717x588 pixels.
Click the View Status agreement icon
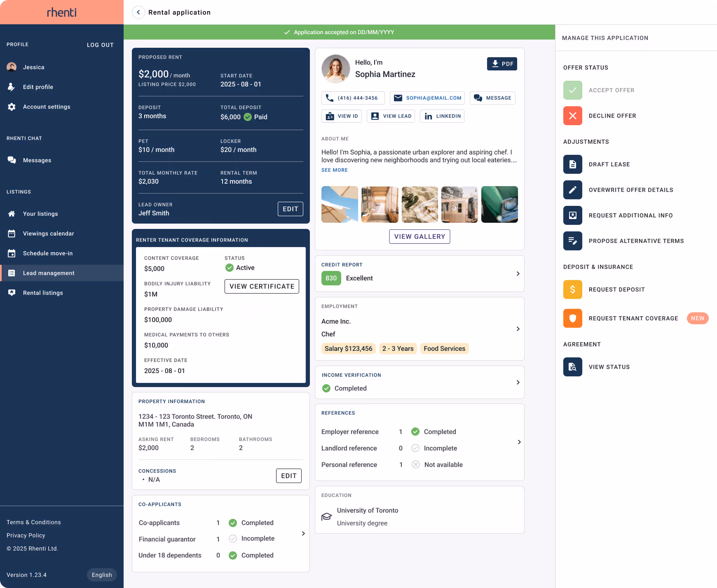click(573, 367)
